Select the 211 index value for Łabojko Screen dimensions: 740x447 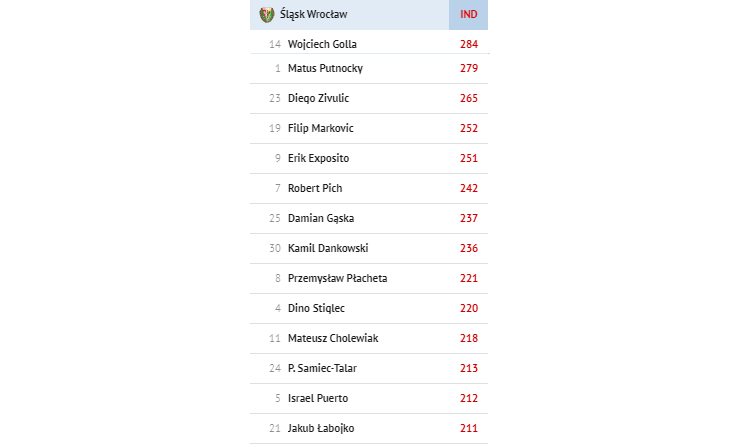[469, 428]
